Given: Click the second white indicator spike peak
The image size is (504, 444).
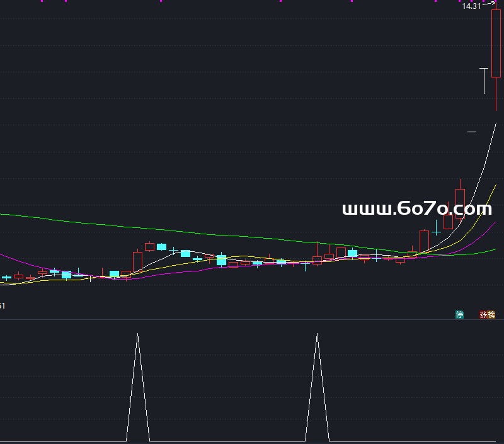Looking at the screenshot, I should (317, 334).
